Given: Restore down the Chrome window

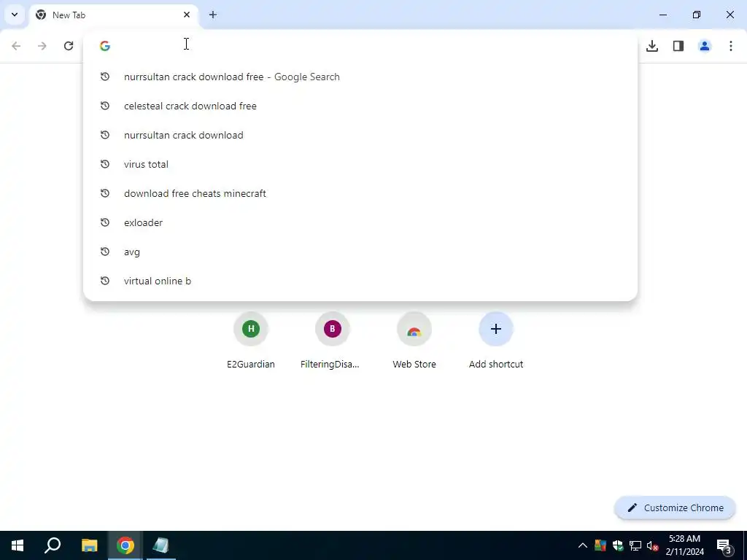Looking at the screenshot, I should click(697, 15).
